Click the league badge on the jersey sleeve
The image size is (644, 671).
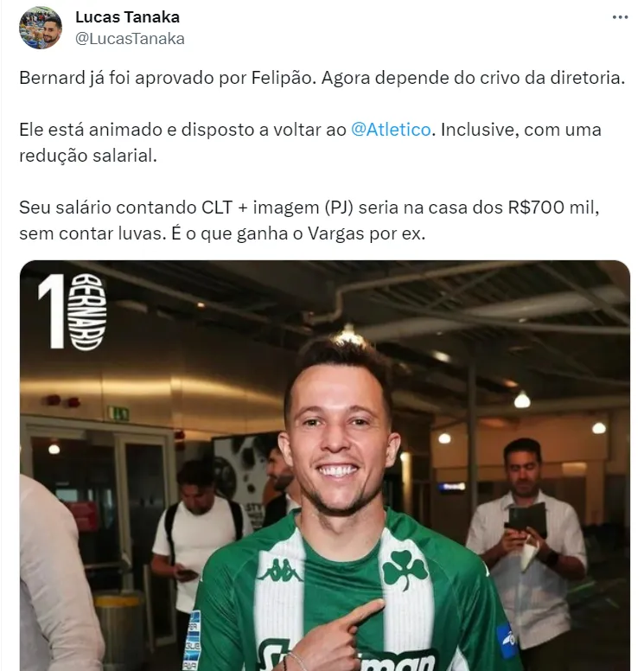pyautogui.click(x=192, y=640)
